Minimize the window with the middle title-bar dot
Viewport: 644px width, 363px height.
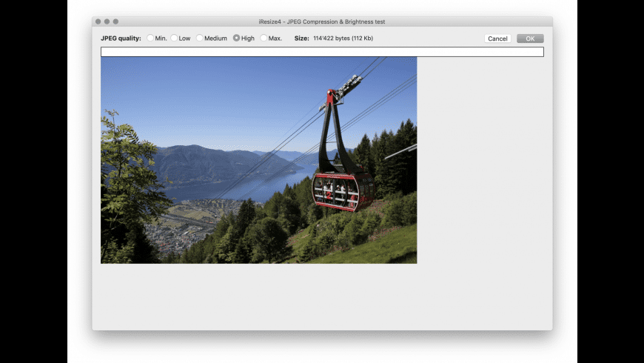[107, 21]
